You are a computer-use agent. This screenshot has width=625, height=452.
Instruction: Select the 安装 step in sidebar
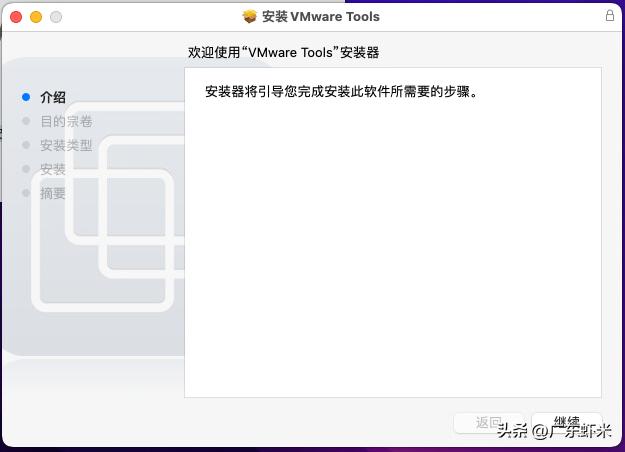[53, 169]
